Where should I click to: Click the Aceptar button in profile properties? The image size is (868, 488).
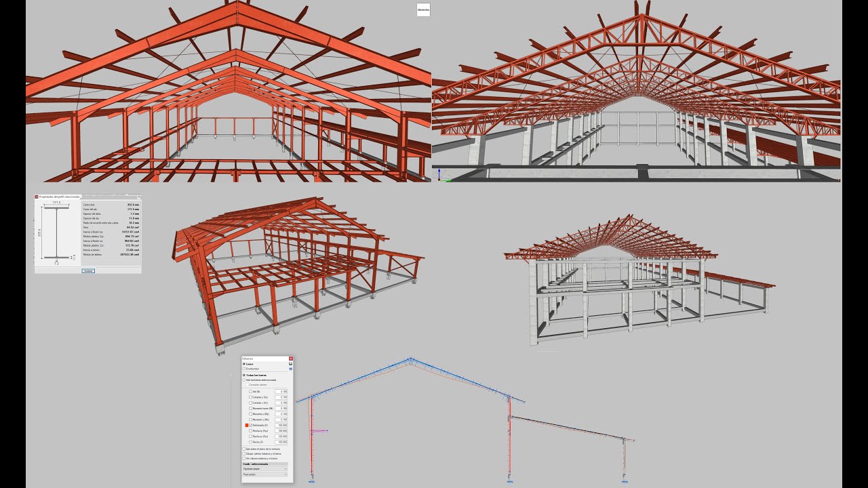88,271
